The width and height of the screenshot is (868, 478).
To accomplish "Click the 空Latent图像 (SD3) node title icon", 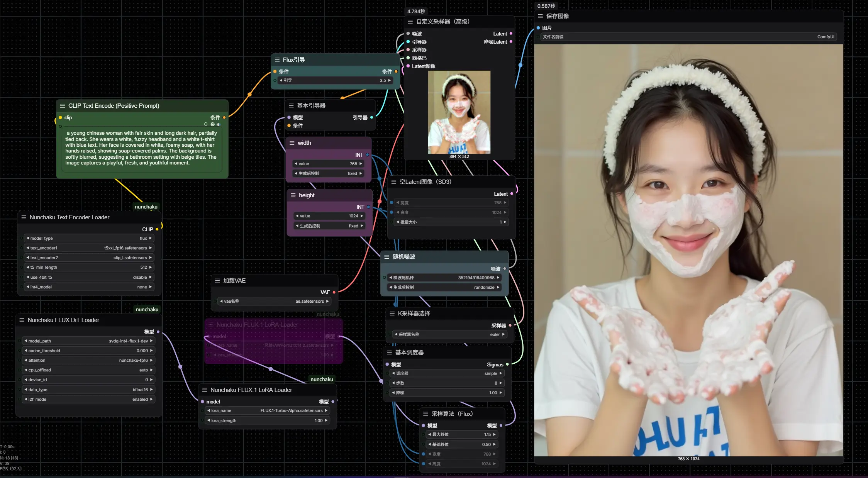I will click(x=394, y=182).
